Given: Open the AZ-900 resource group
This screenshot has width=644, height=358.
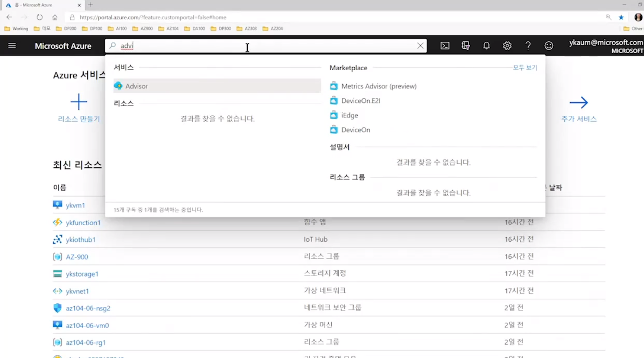Looking at the screenshot, I should pos(77,257).
